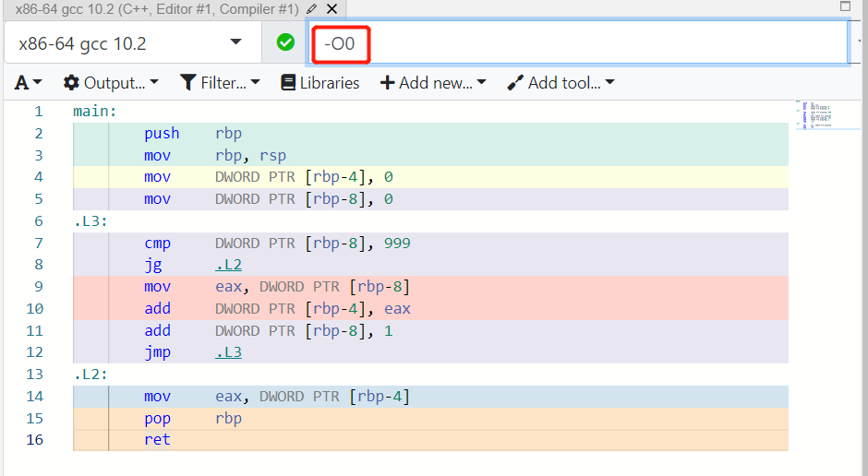
Task: Follow the .L2 label link on jg line
Action: click(229, 265)
